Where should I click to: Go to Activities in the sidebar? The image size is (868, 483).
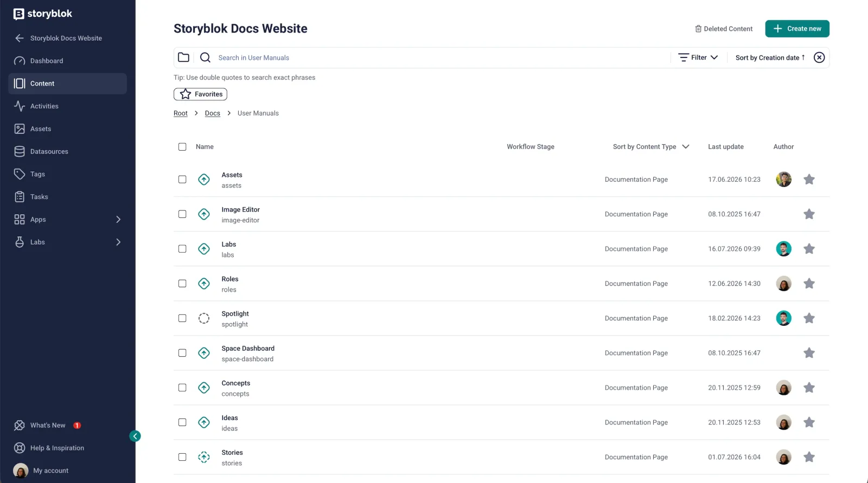pos(68,106)
